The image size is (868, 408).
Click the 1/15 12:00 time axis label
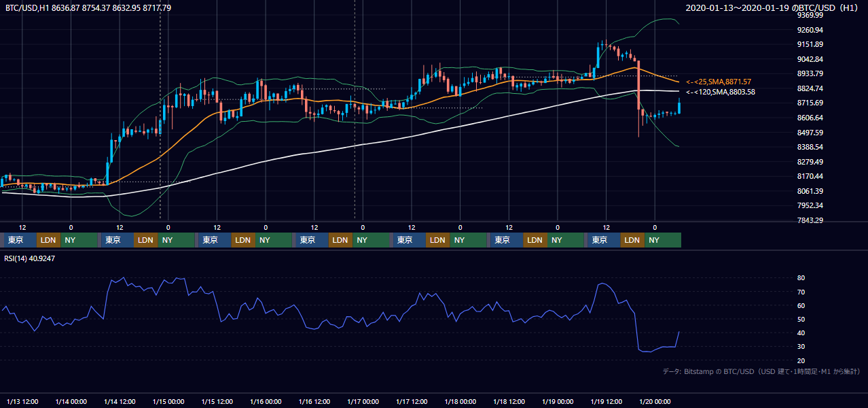tap(217, 401)
